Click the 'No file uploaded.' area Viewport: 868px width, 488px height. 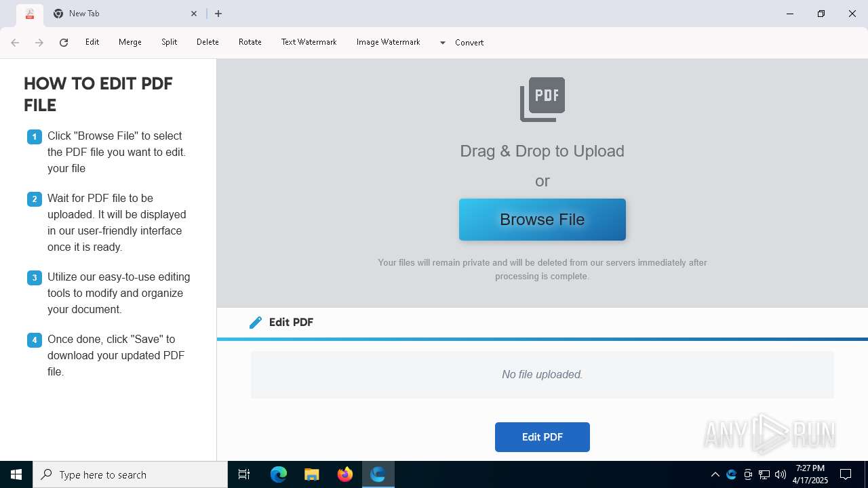pos(542,375)
